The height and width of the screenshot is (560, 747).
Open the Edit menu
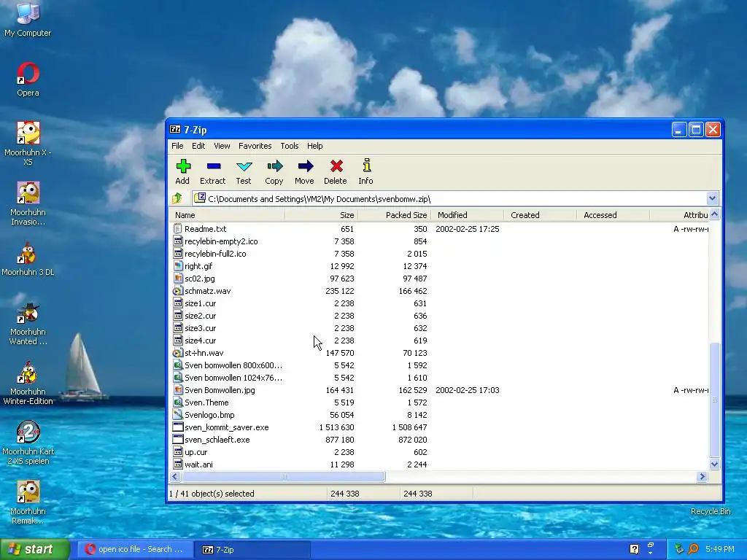click(198, 146)
